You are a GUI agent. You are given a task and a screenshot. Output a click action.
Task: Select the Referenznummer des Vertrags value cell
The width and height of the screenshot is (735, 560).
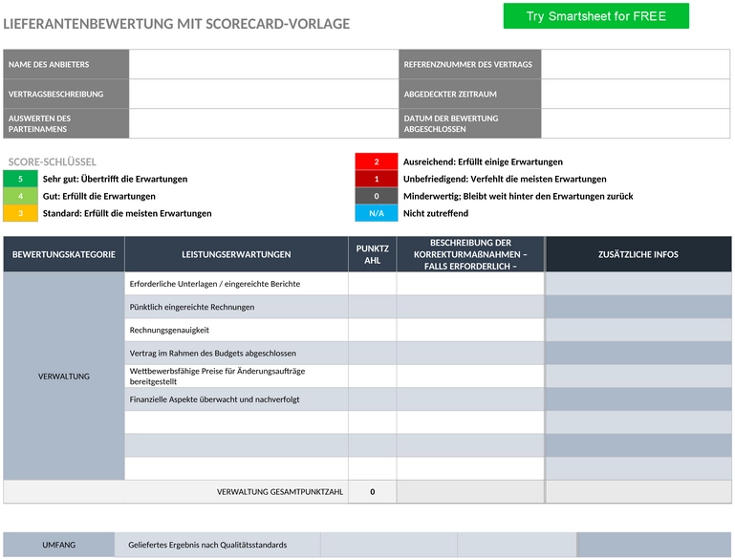click(x=636, y=64)
